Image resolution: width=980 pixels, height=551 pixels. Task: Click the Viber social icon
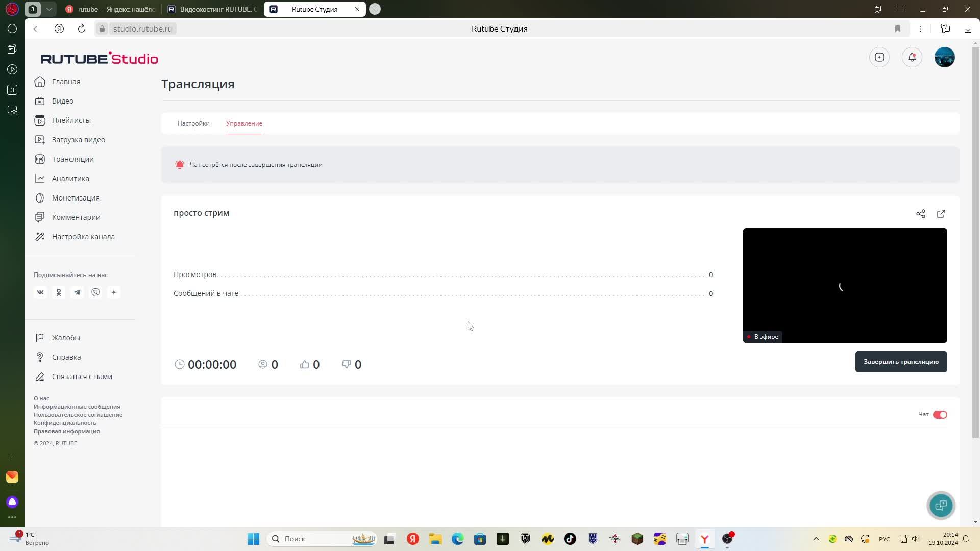[95, 292]
